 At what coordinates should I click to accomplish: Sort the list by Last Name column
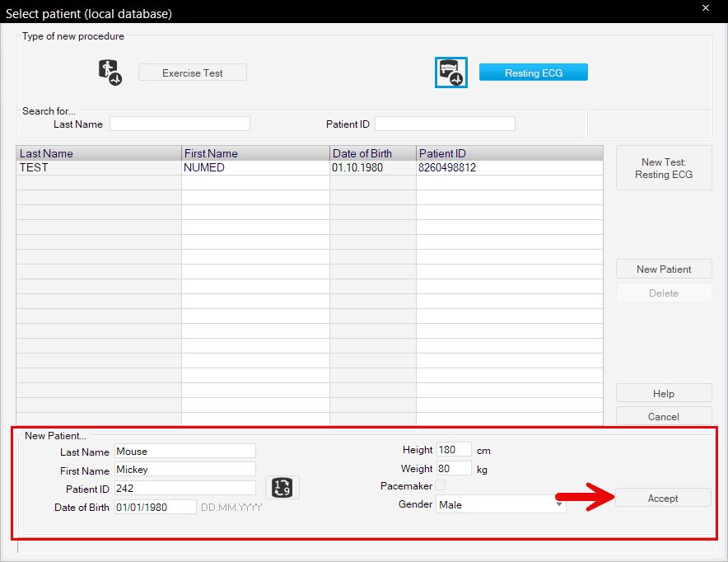click(x=99, y=153)
